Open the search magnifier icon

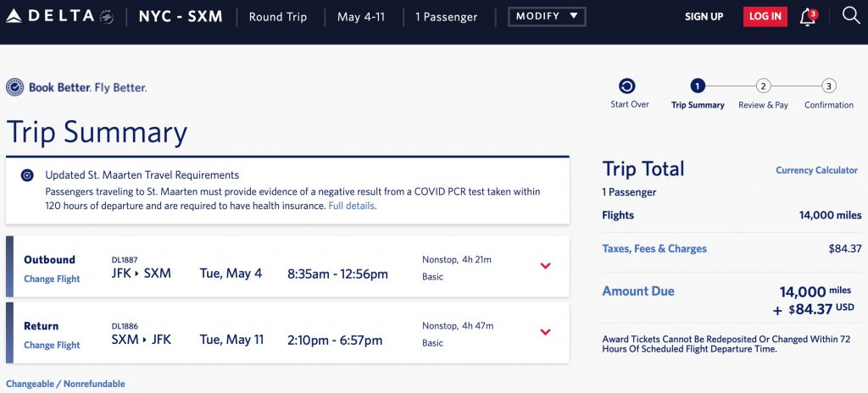coord(851,16)
